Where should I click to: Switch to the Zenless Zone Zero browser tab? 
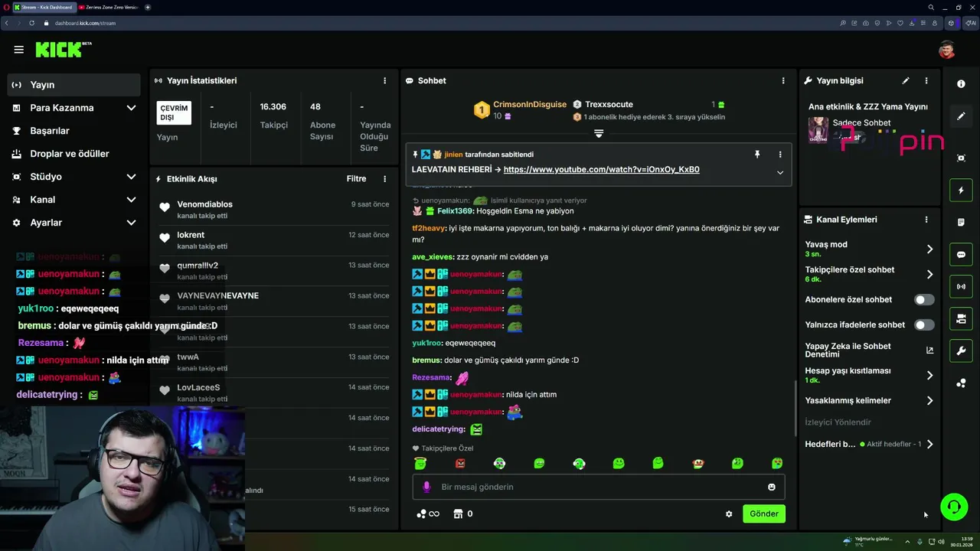[x=108, y=7]
